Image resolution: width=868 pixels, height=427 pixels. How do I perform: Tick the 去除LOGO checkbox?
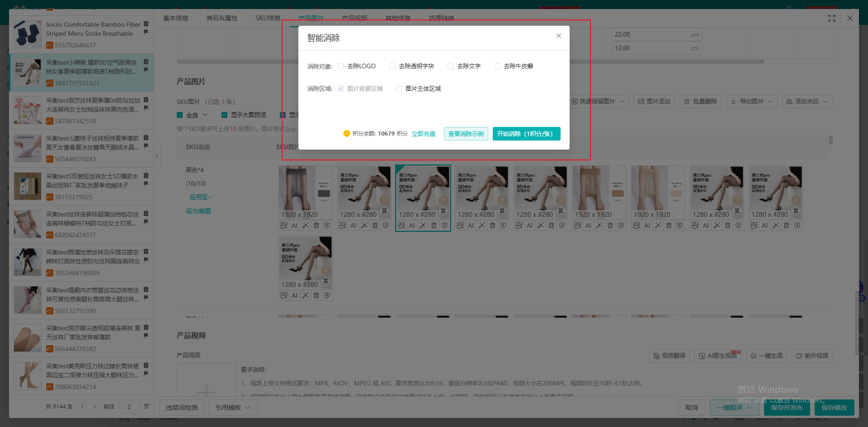click(341, 66)
